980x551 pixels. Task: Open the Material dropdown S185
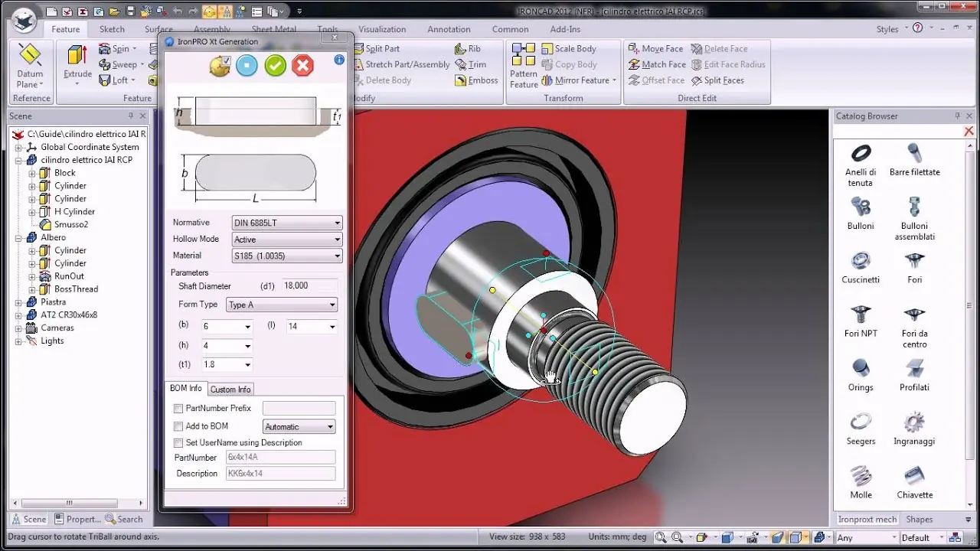click(x=287, y=256)
